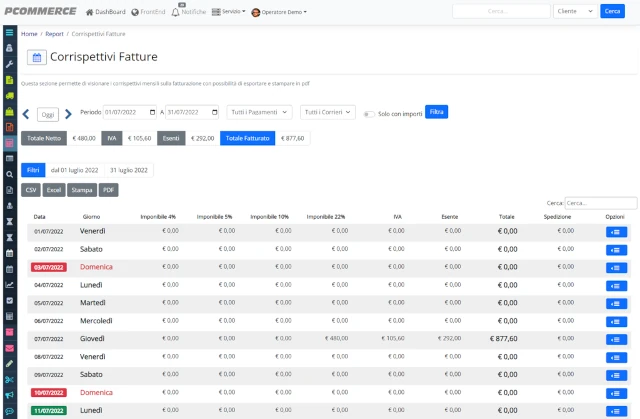Click the magnifier search sidebar icon
This screenshot has height=419, width=640.
[x=9, y=175]
